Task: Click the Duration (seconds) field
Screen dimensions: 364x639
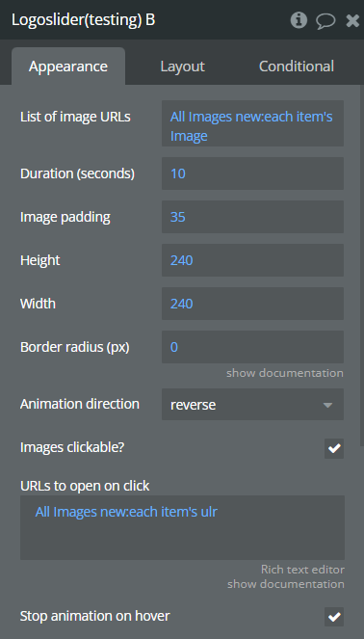Action: pos(252,173)
